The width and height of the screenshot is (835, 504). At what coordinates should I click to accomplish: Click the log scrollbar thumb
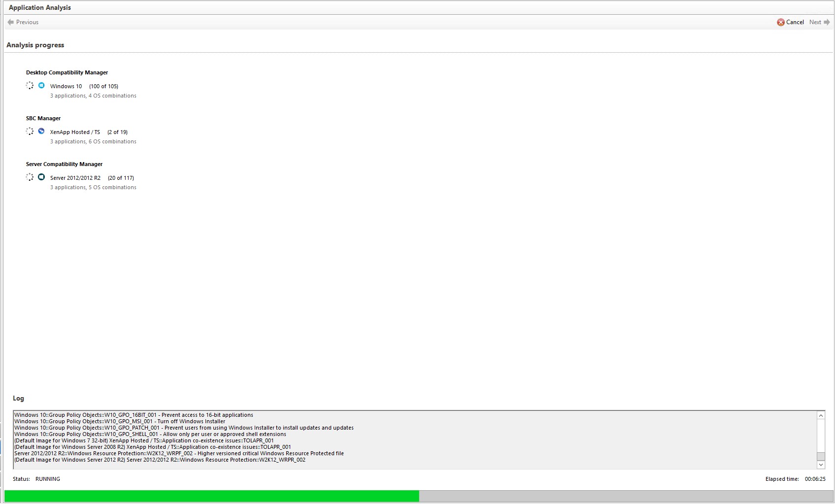click(x=821, y=456)
